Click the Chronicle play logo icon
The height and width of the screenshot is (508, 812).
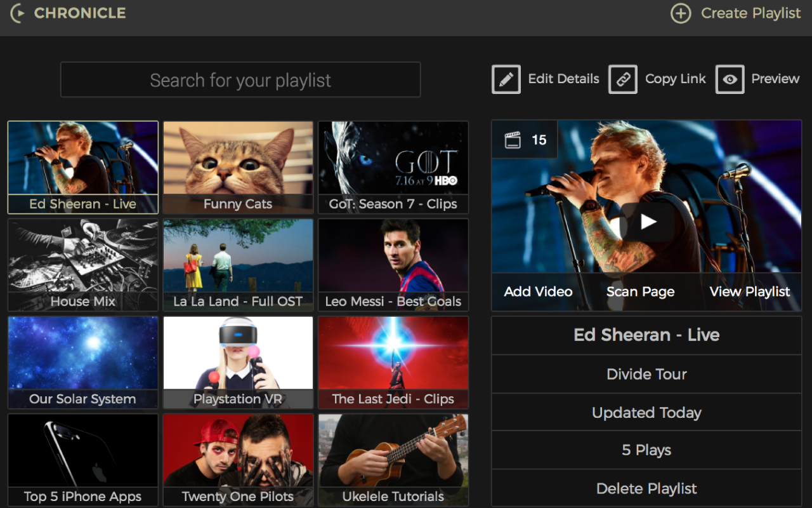[x=18, y=13]
